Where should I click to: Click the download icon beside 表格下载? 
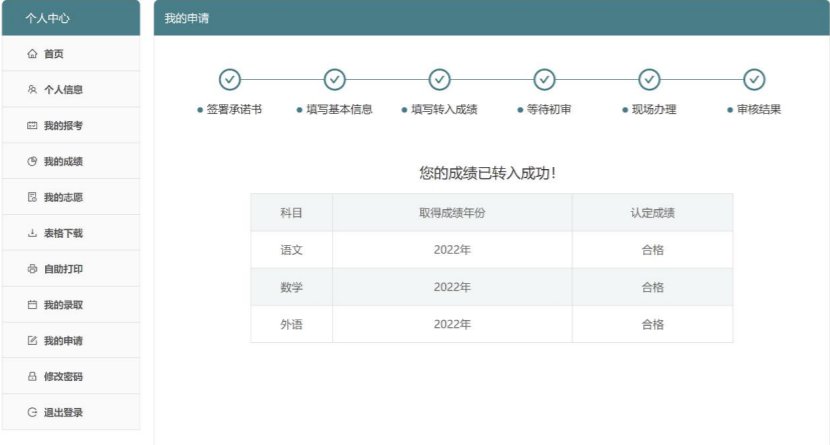(x=32, y=234)
